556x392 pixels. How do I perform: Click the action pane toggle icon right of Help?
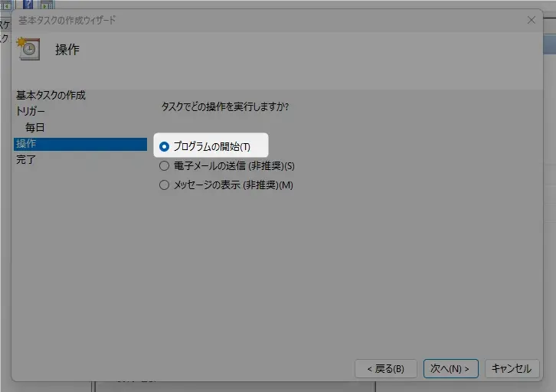tap(46, 4)
